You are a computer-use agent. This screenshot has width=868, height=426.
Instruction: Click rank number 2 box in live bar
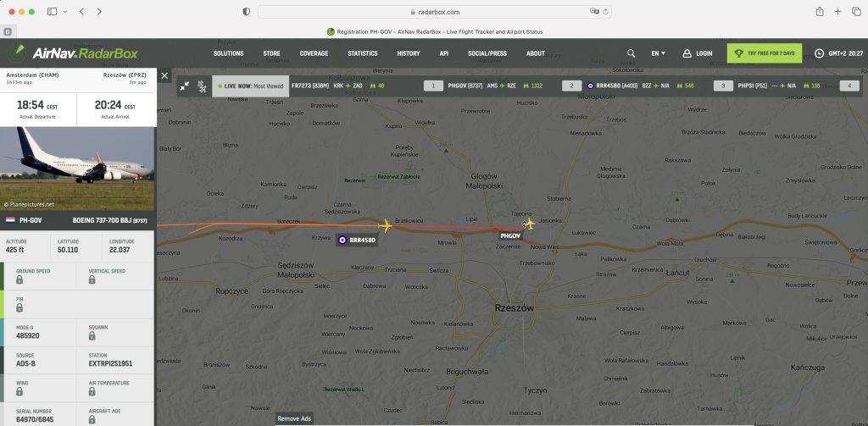572,86
